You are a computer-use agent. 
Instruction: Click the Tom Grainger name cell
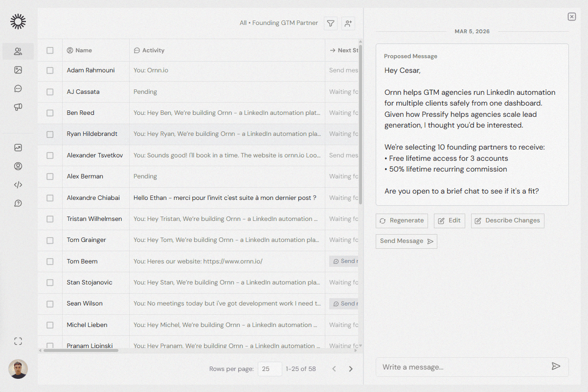pos(87,240)
